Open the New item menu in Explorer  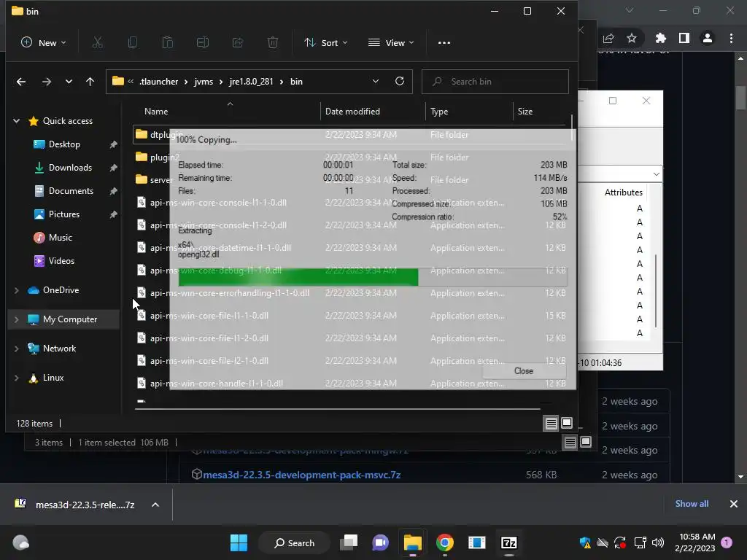tap(43, 43)
